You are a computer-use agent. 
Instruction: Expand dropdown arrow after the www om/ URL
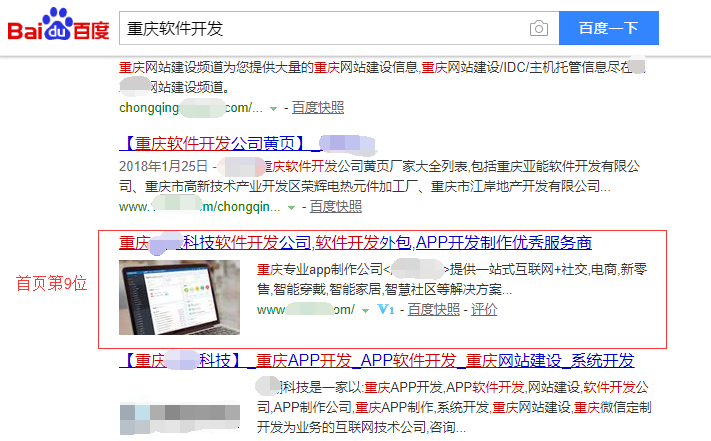click(x=365, y=310)
